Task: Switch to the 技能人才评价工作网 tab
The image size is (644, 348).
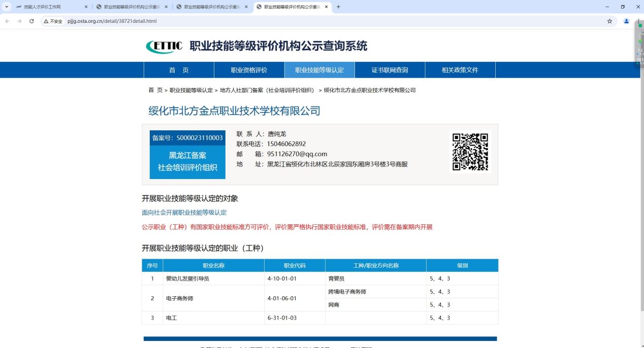Action: 46,7
